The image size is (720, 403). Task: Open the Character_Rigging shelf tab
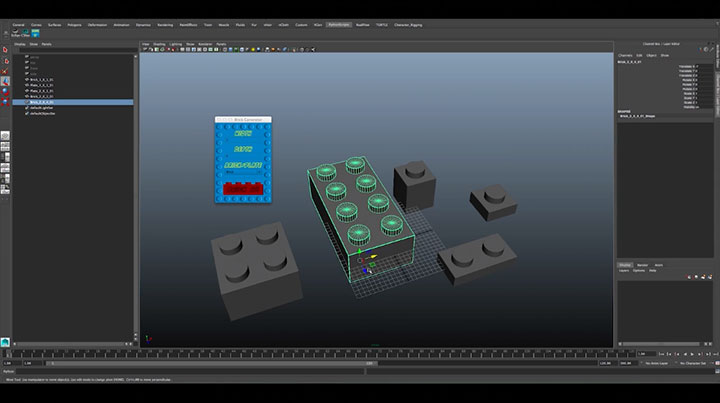(x=408, y=25)
